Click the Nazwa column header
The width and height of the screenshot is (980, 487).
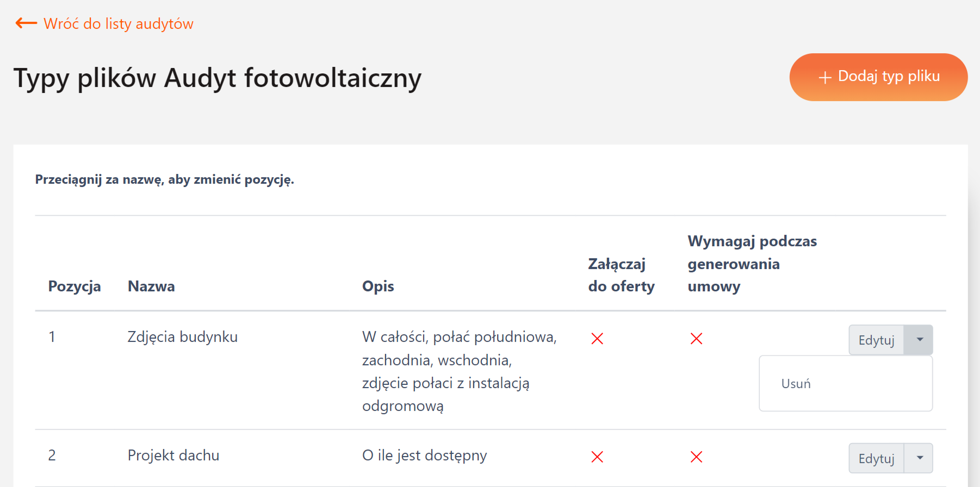tap(151, 286)
